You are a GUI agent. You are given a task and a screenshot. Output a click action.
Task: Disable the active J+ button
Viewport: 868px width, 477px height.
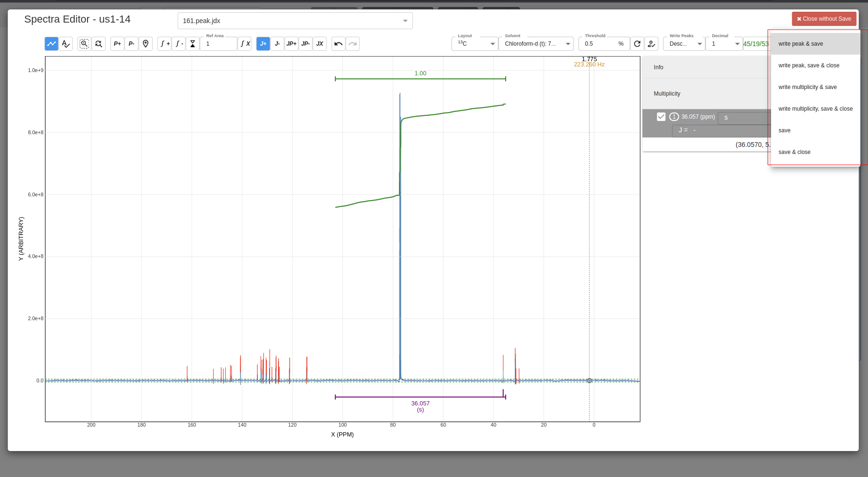pyautogui.click(x=263, y=43)
